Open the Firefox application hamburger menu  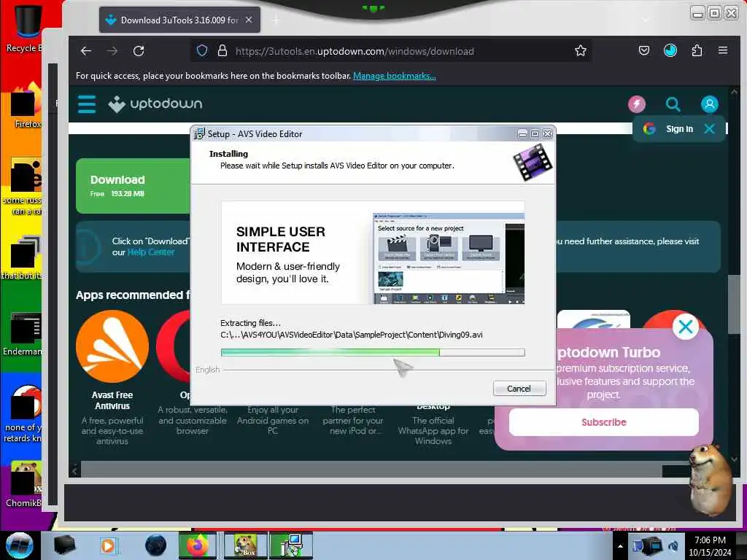click(x=723, y=50)
